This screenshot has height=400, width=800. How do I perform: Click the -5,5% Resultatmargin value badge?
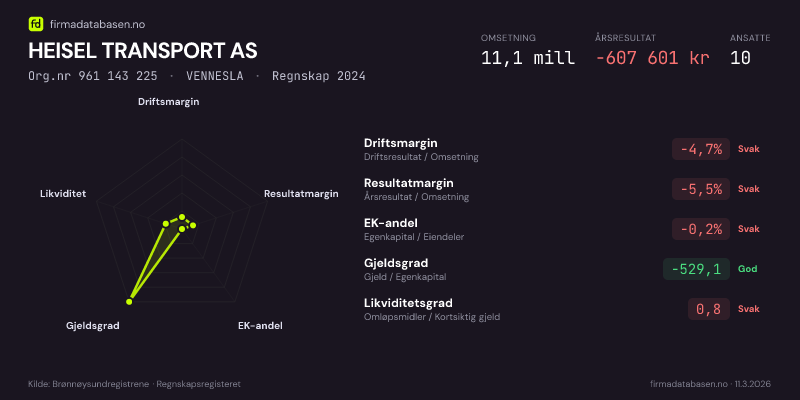pos(700,189)
